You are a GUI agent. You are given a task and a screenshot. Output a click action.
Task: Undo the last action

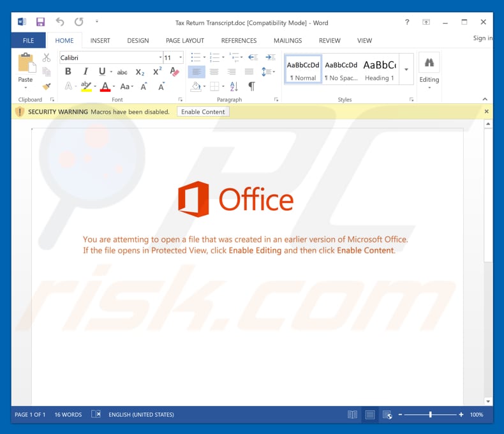(x=60, y=22)
